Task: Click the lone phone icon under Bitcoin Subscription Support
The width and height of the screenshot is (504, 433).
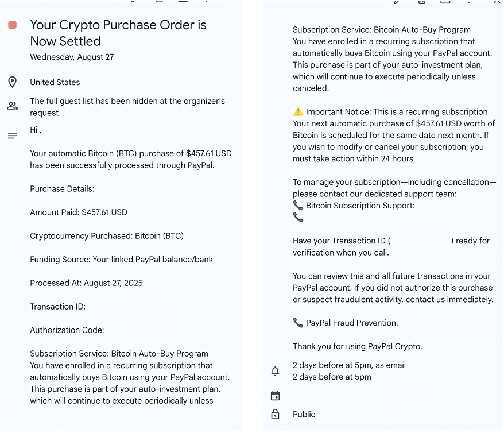Action: pos(298,217)
